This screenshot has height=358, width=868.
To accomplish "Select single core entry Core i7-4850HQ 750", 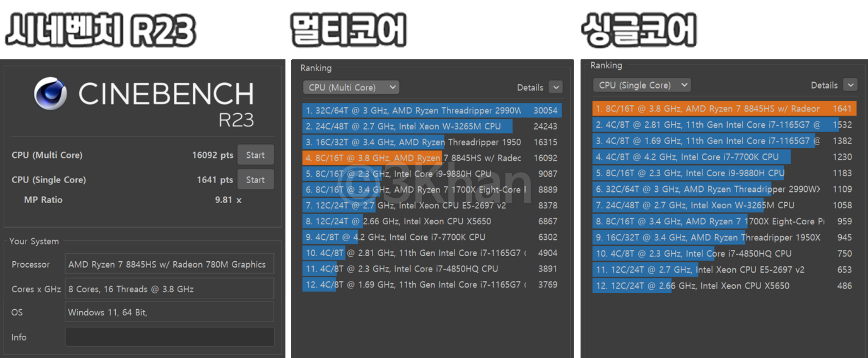I will tap(724, 254).
